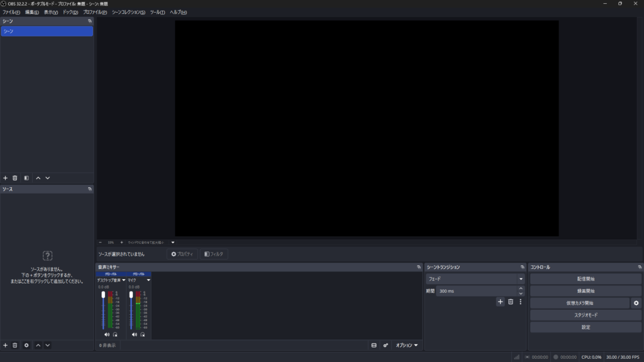Add a transition with plus icon

[x=500, y=302]
